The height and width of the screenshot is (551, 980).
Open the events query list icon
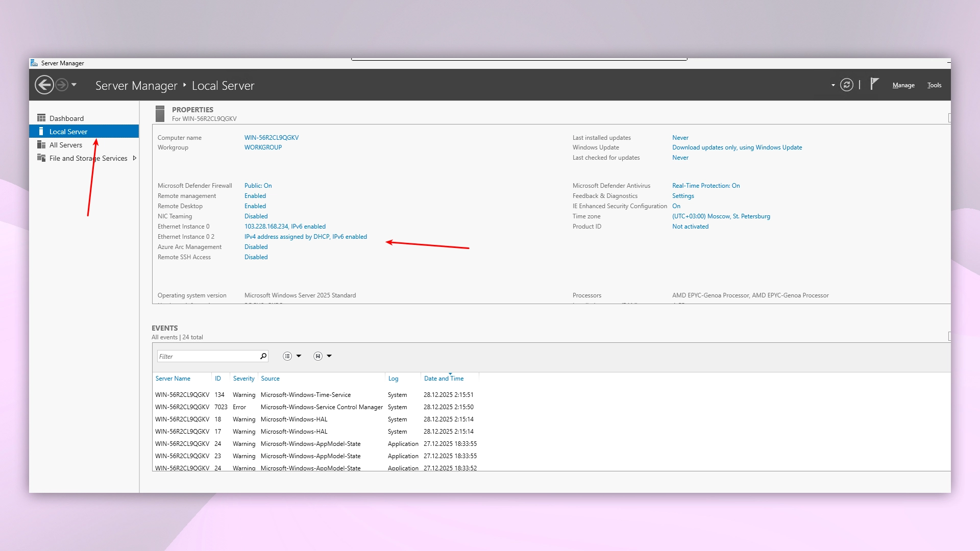click(288, 356)
